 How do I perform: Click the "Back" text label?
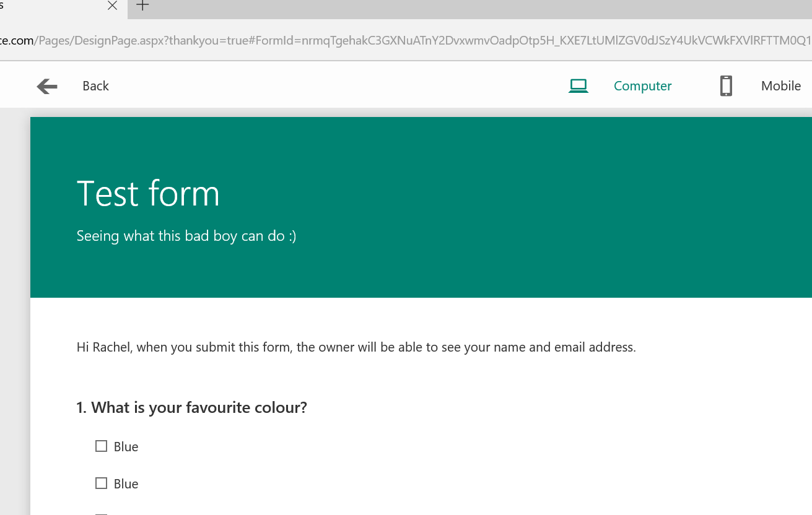(95, 86)
